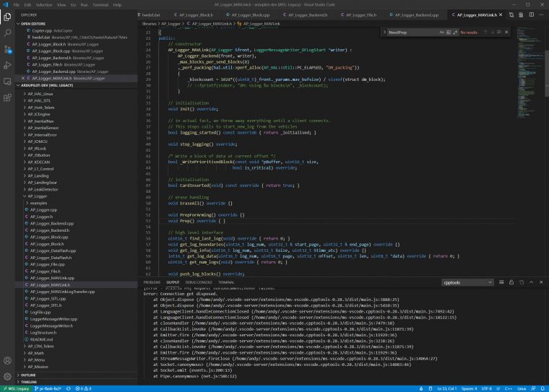Switch to the AP_Logger_File.h editor tab
The height and width of the screenshot is (392, 549).
(x=359, y=15)
